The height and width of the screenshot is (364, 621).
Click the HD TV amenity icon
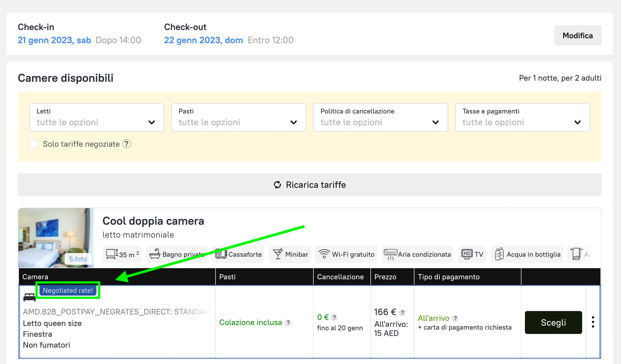tap(467, 254)
